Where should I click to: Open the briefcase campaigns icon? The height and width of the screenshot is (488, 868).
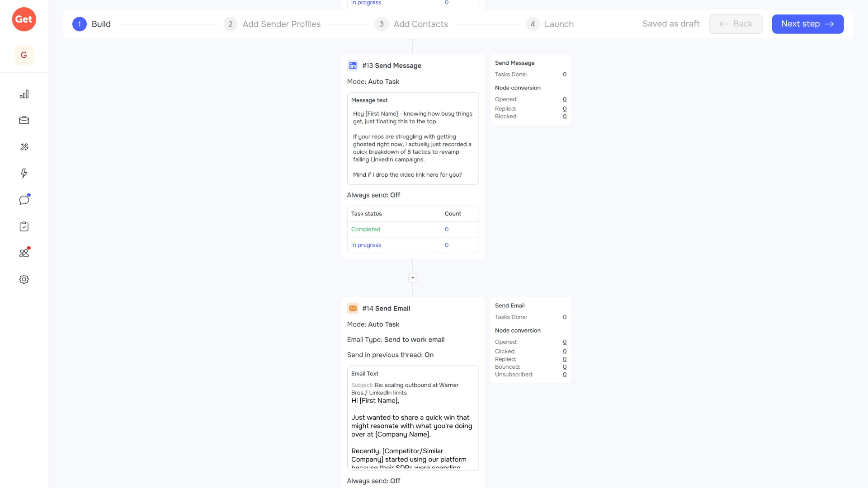click(x=24, y=121)
